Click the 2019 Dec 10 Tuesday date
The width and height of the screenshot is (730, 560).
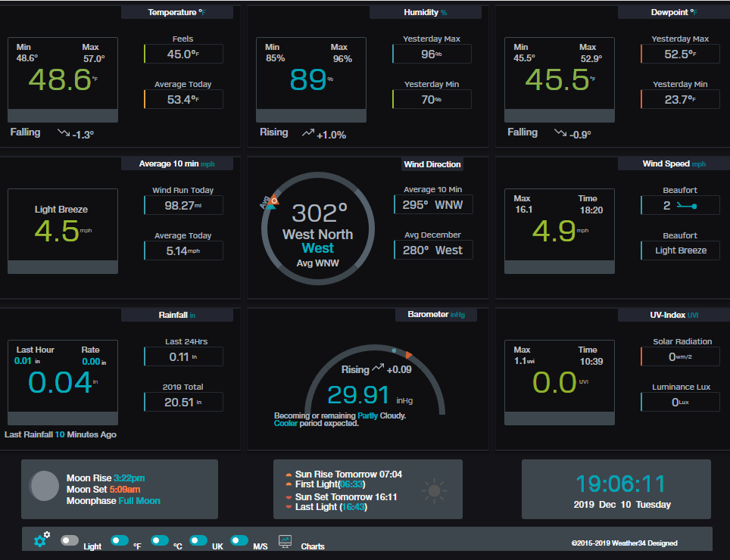(x=622, y=505)
